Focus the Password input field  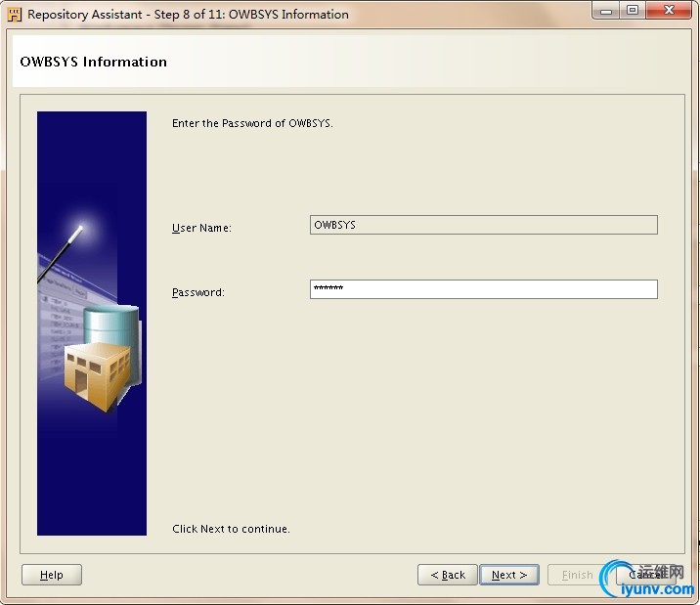pos(484,289)
